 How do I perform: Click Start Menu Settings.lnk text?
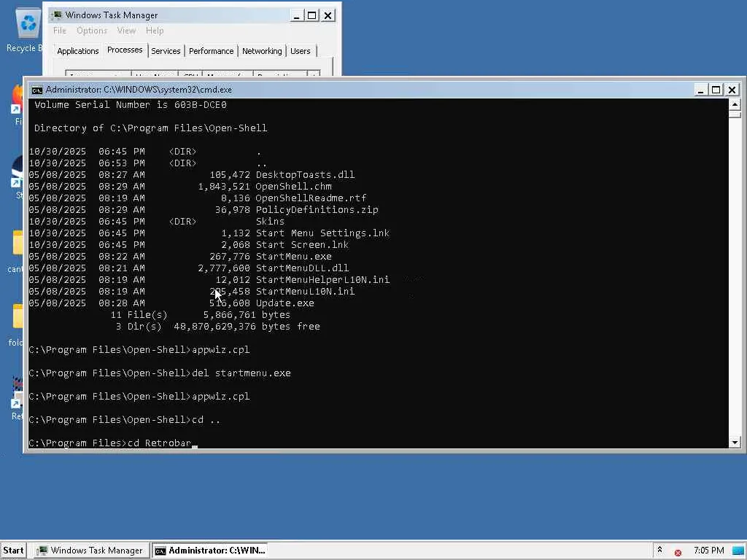click(322, 233)
